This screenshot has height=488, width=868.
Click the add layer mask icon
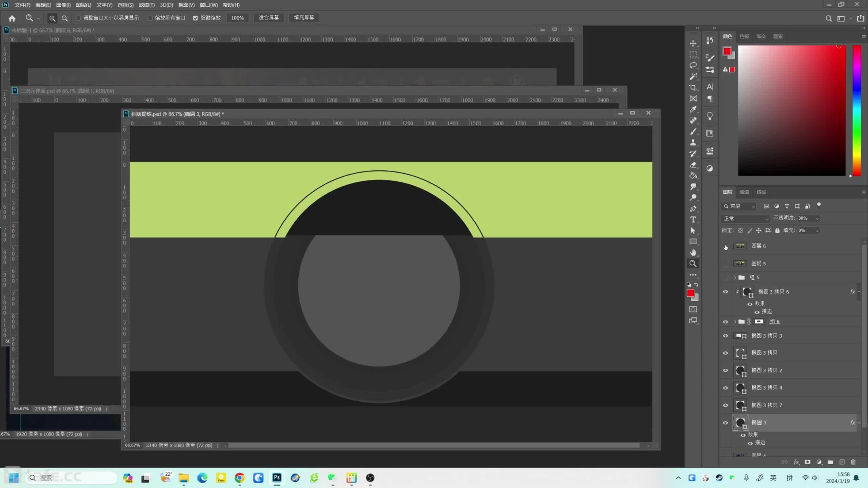pos(808,462)
